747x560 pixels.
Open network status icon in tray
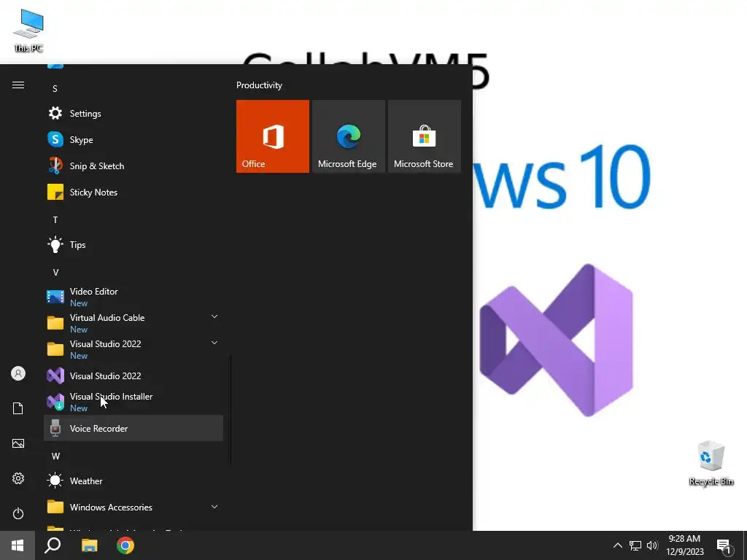pos(635,545)
